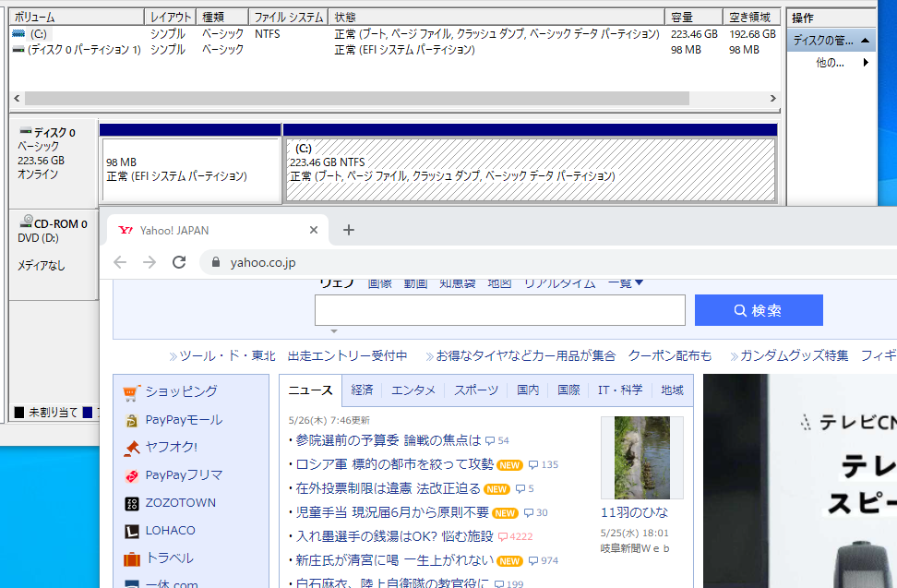Select the (C:) 223.46 GB NTFS partition block
This screenshot has height=588, width=897.
530,169
